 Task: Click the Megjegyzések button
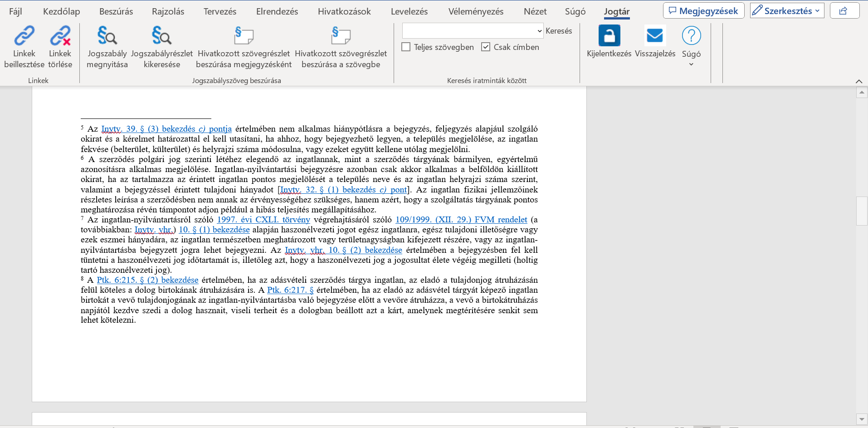[703, 11]
